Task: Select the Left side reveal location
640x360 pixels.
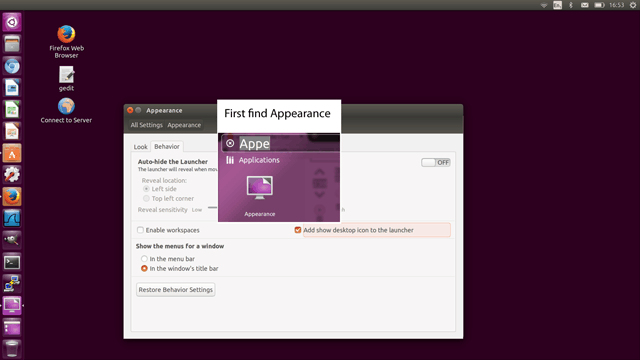Action: 146,189
